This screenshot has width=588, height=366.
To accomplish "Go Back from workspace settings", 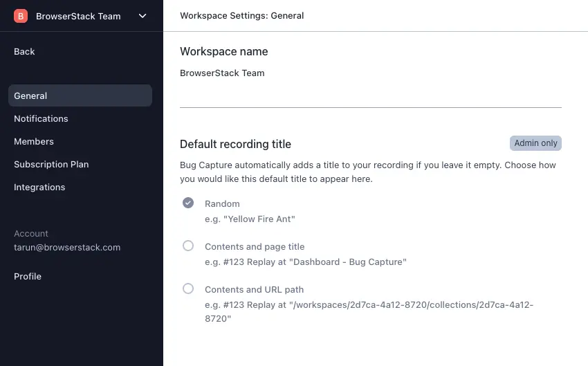I will (24, 51).
